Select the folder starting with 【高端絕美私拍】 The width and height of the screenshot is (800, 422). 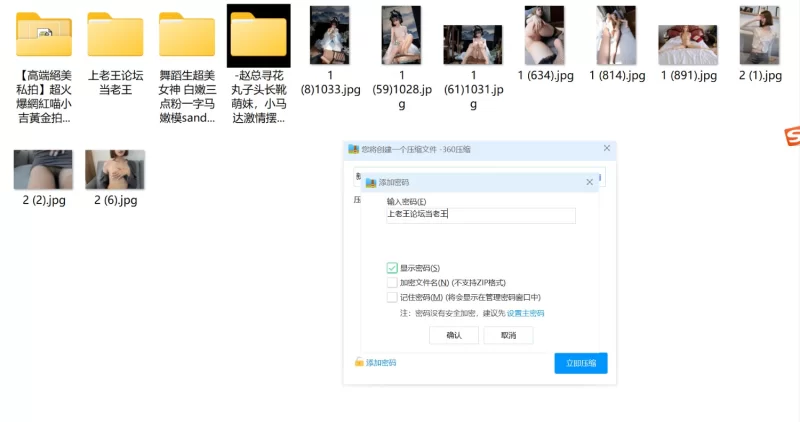point(44,35)
